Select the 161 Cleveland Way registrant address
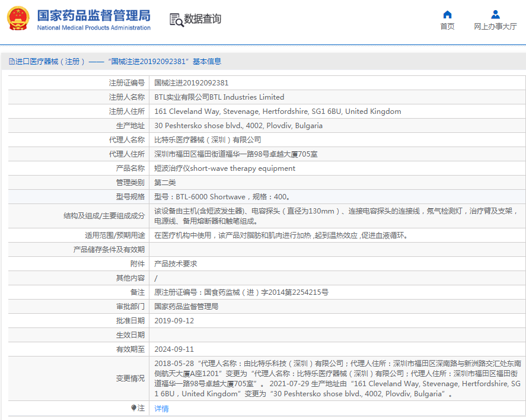Image resolution: width=526 pixels, height=420 pixels. [278, 112]
